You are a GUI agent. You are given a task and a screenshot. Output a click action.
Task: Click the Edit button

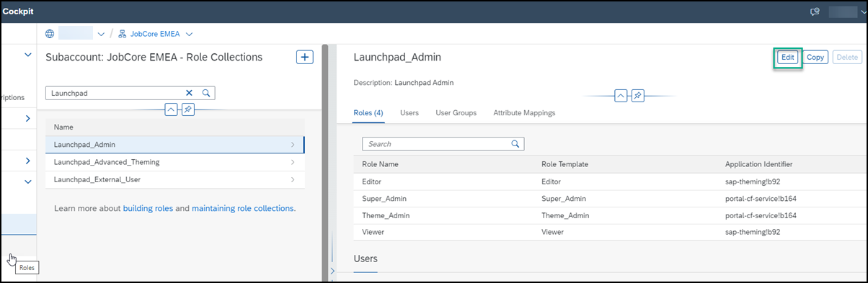pyautogui.click(x=788, y=58)
